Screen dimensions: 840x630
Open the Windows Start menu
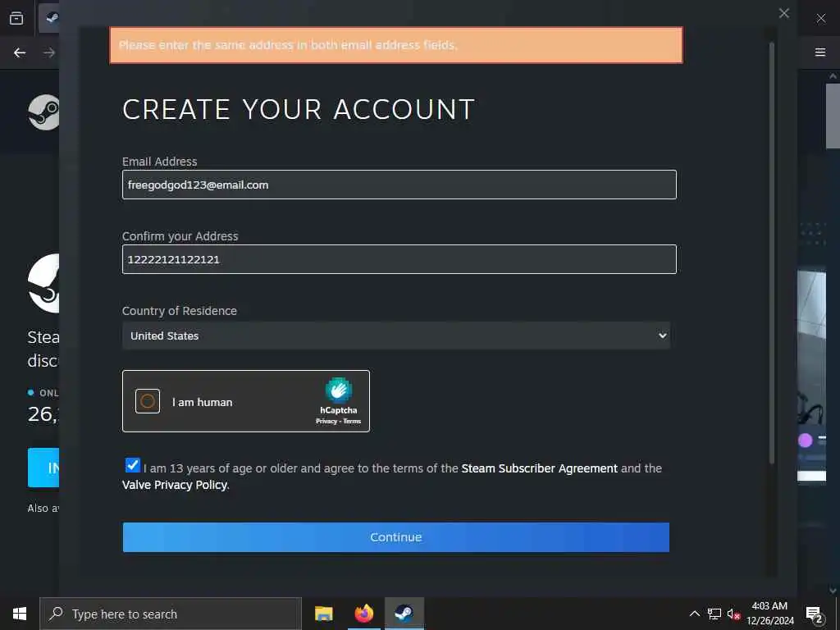click(20, 614)
